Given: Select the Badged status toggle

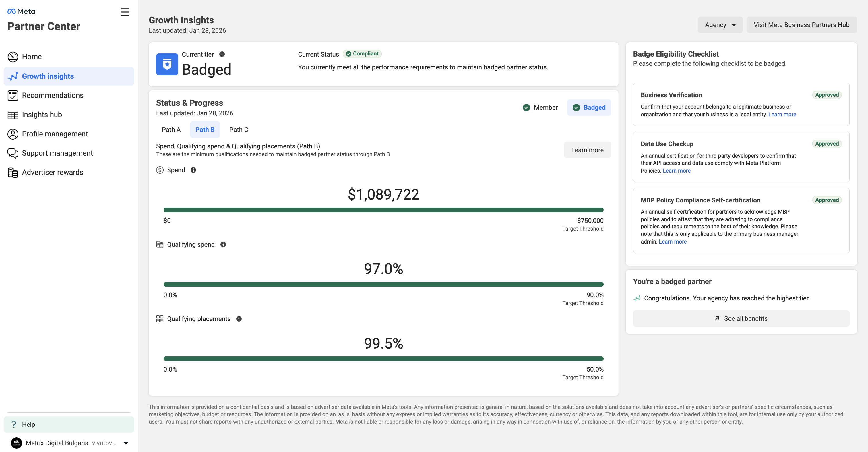Looking at the screenshot, I should tap(589, 107).
